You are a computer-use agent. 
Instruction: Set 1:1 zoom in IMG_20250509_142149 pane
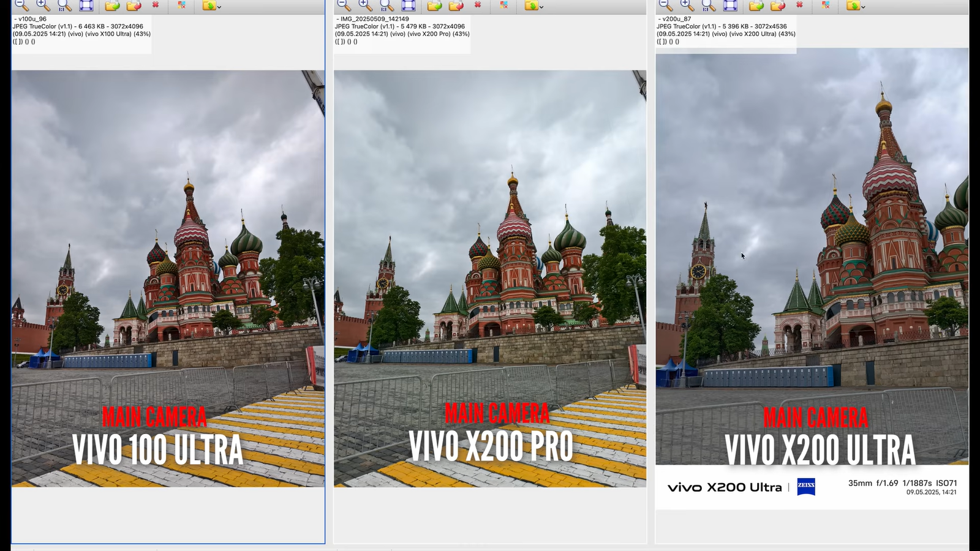click(386, 6)
